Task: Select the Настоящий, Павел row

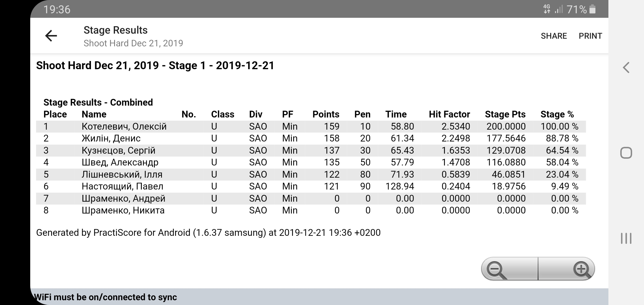Action: (x=122, y=186)
